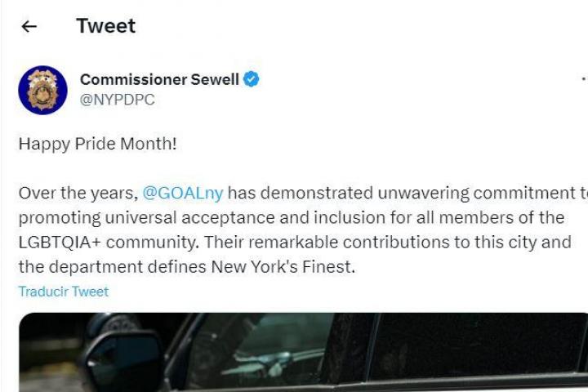Click the back arrow icon

[x=29, y=26]
